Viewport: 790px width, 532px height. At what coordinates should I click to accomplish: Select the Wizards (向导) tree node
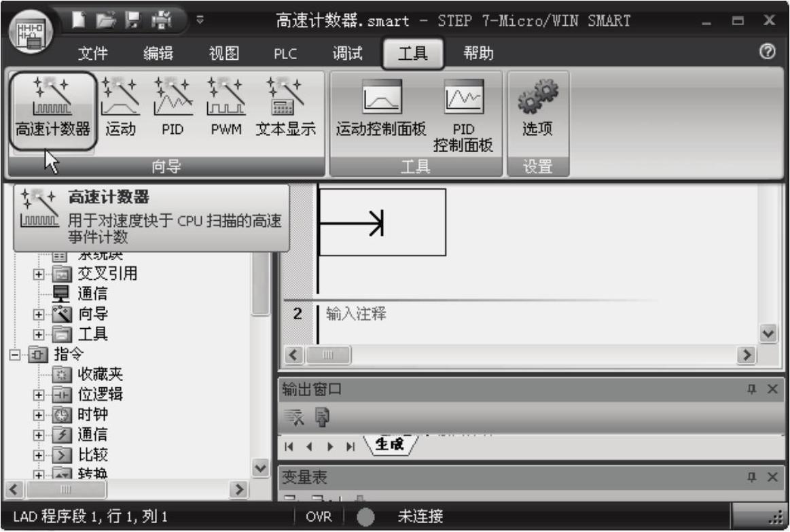pyautogui.click(x=80, y=314)
